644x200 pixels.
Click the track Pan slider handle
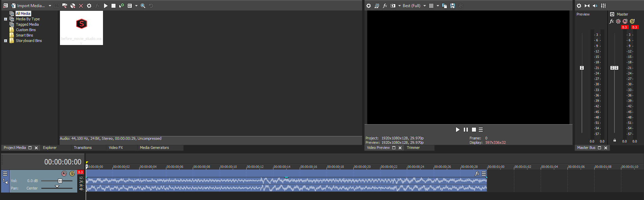(x=57, y=186)
